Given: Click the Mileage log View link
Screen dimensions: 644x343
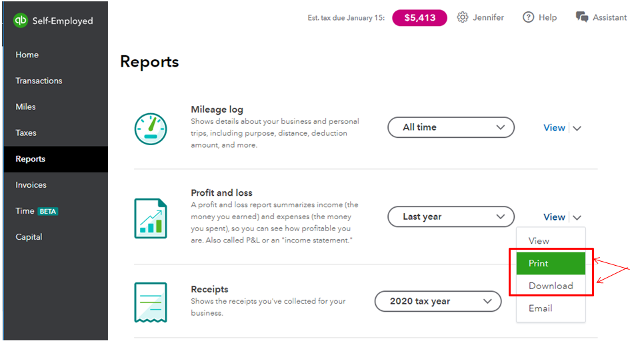Looking at the screenshot, I should (554, 128).
